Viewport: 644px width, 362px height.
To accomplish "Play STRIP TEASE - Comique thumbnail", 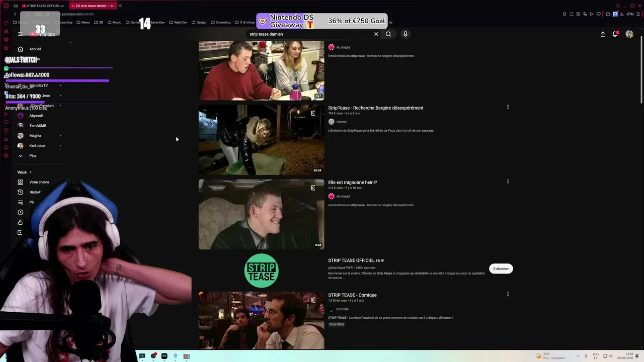I will coord(261,320).
